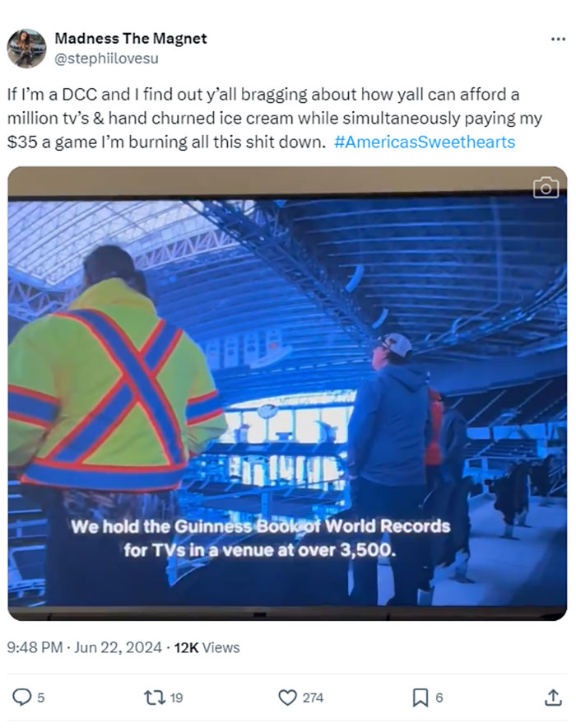Click the Madness The Magnet display name
The image size is (576, 728).
[131, 39]
